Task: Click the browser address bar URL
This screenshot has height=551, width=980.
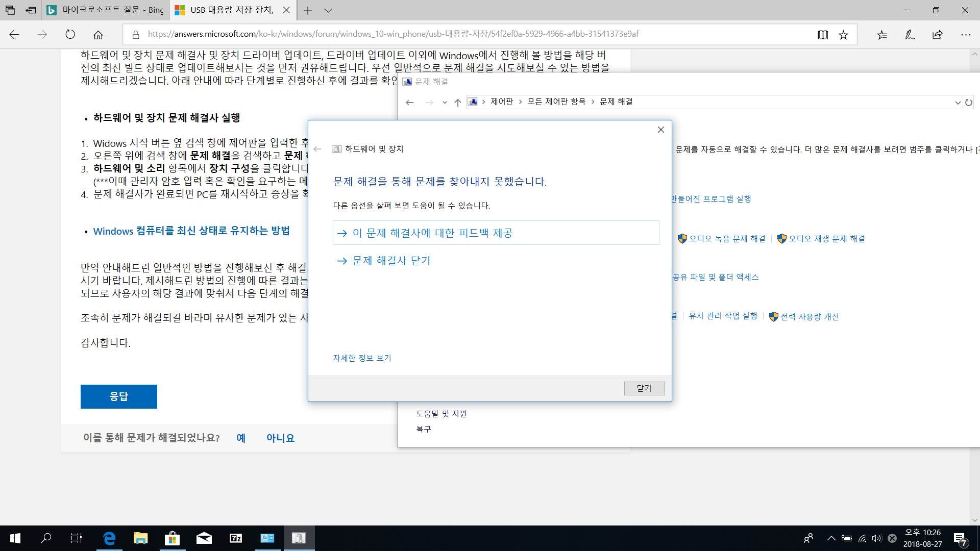Action: coord(393,34)
